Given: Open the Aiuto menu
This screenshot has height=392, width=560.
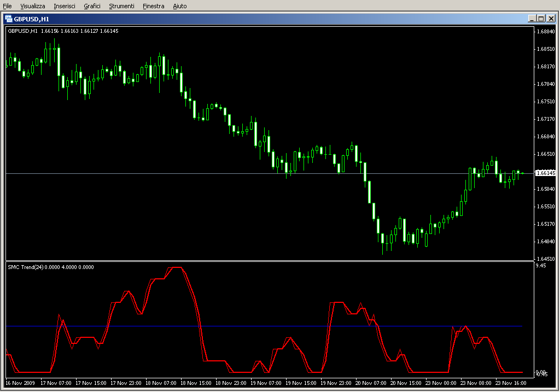Looking at the screenshot, I should click(x=180, y=6).
